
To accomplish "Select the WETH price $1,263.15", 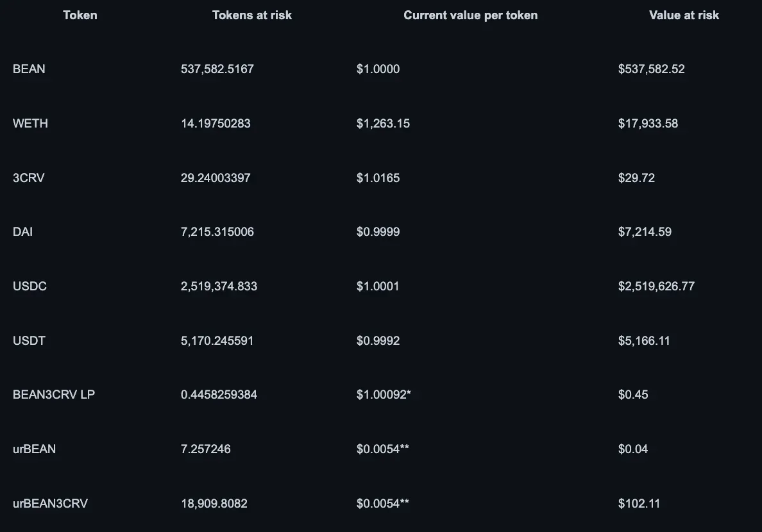I will click(x=383, y=123).
